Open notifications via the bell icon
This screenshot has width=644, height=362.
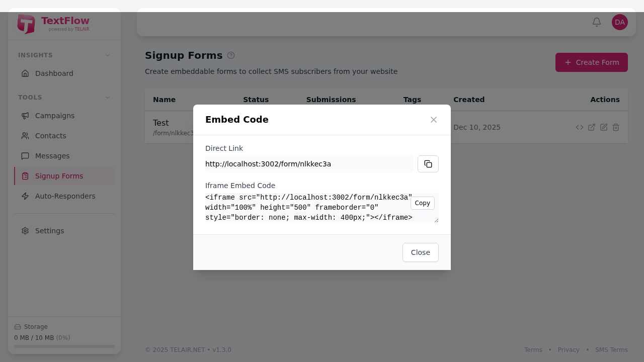pyautogui.click(x=596, y=22)
